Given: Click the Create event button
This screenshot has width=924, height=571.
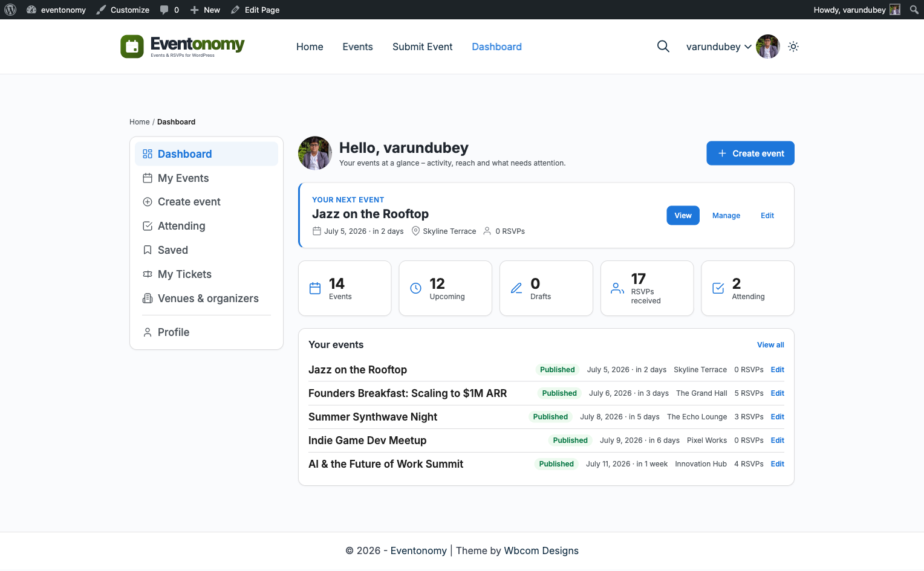Looking at the screenshot, I should [x=750, y=153].
